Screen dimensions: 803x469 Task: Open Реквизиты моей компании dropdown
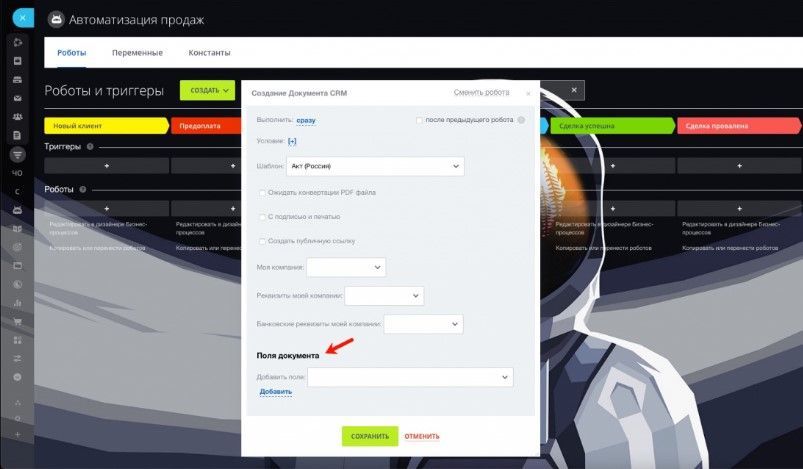click(x=384, y=296)
